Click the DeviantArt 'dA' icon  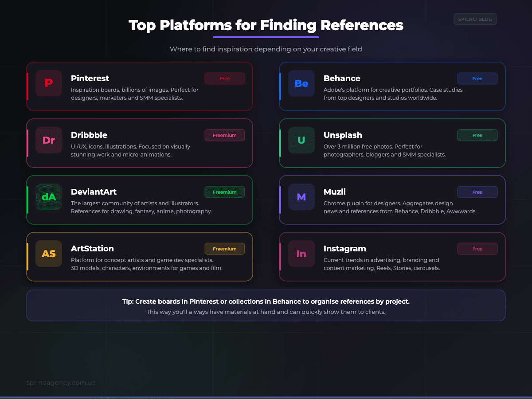point(49,197)
